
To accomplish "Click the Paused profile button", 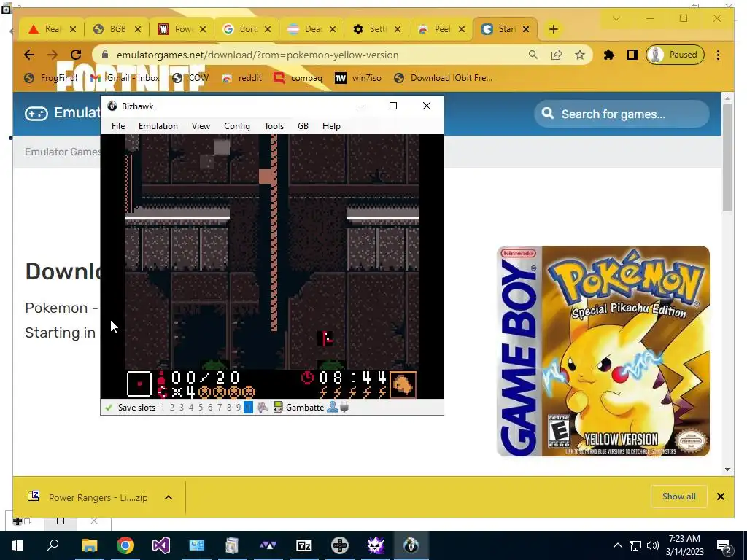I will pos(675,55).
